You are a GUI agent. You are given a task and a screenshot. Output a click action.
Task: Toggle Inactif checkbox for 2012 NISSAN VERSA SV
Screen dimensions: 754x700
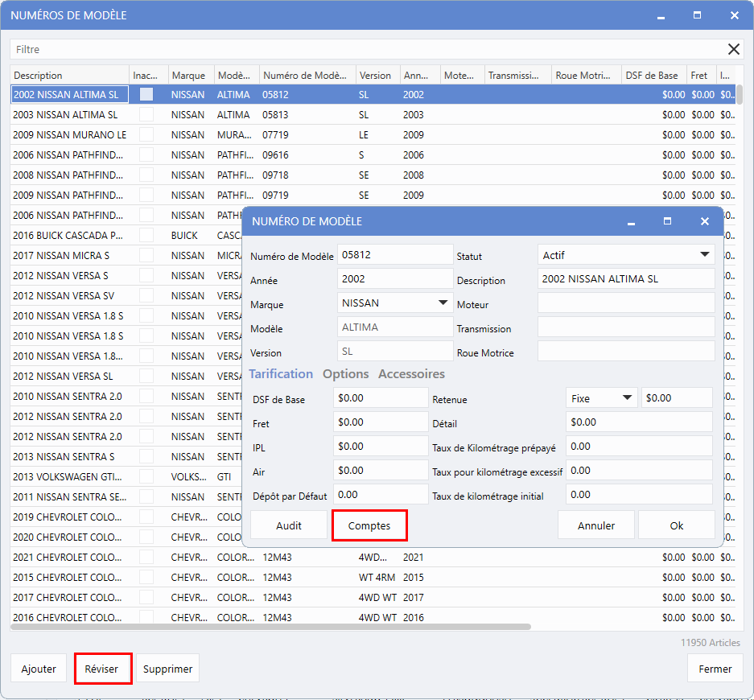146,295
